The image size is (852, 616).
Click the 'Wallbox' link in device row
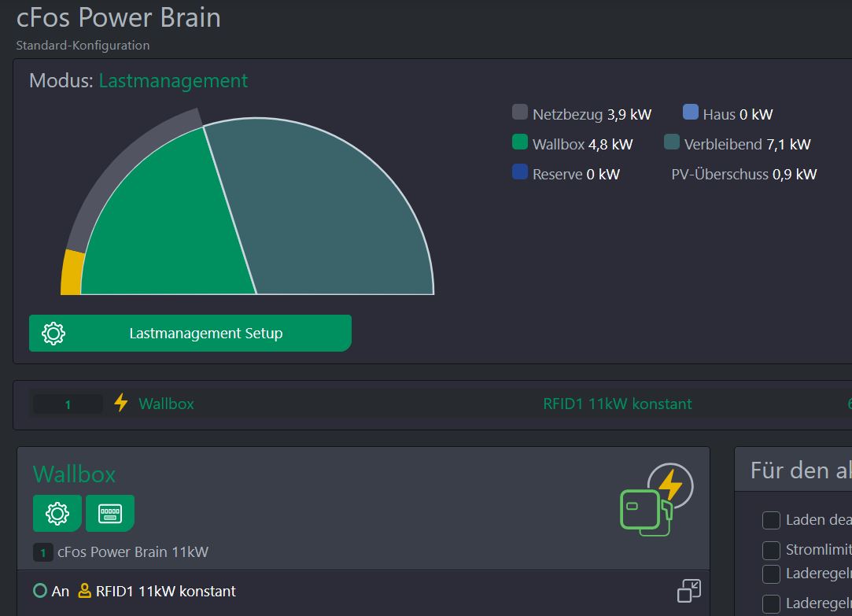pyautogui.click(x=166, y=404)
